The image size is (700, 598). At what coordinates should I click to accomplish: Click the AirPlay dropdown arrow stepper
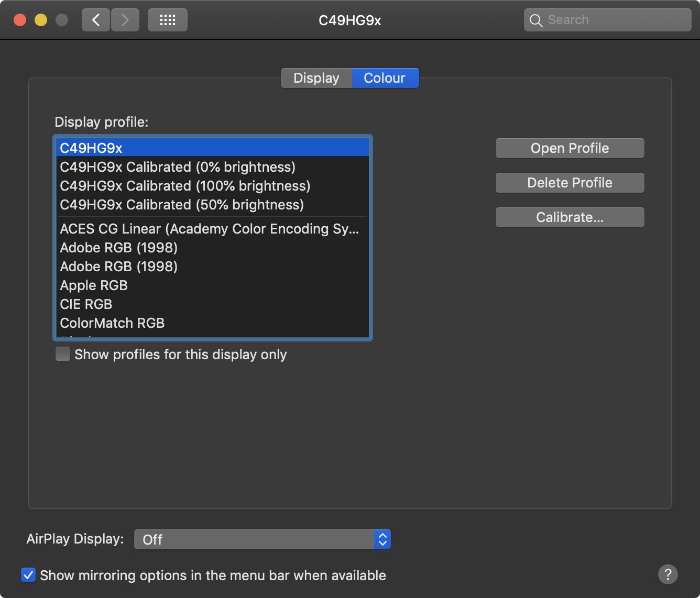click(x=382, y=539)
